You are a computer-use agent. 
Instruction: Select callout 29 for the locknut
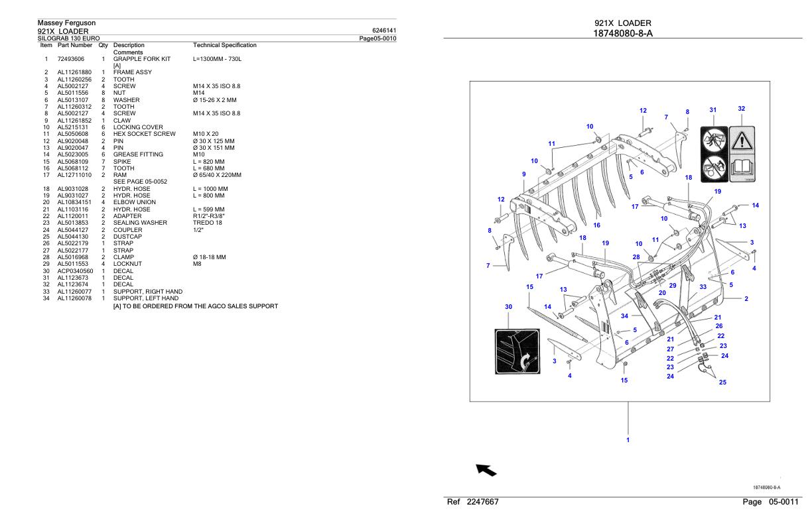(673, 285)
